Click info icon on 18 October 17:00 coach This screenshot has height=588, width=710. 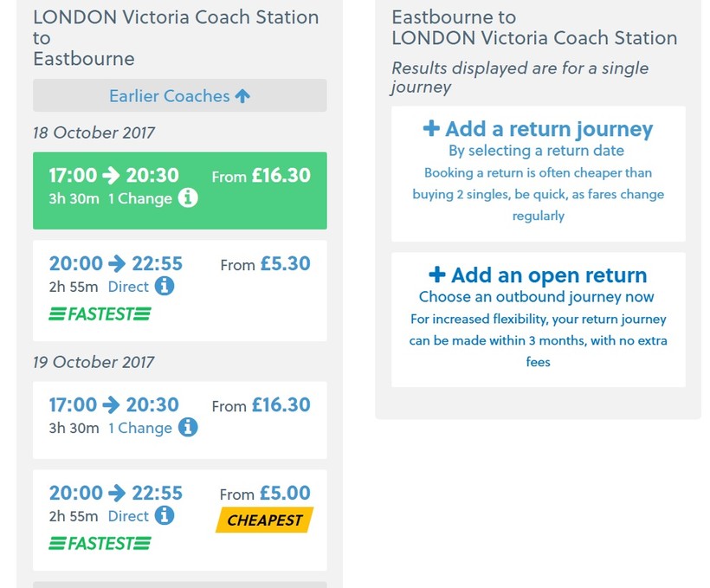click(x=188, y=198)
